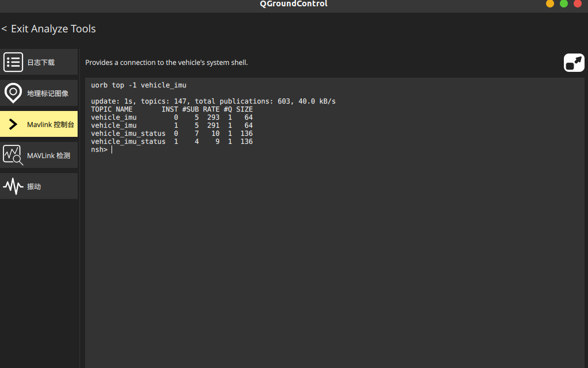588x368 pixels.
Task: Click the MAVLink inspector chart icon
Action: click(13, 155)
